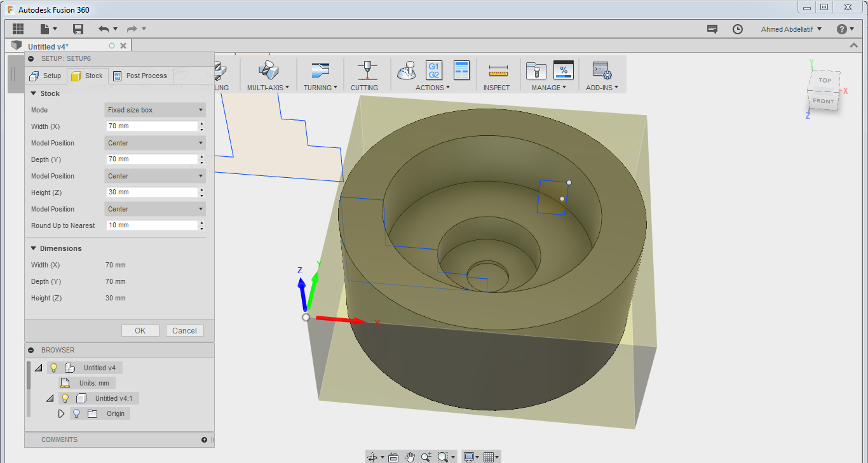Close the Untitled v4* document tab
The width and height of the screenshot is (868, 463).
point(123,46)
